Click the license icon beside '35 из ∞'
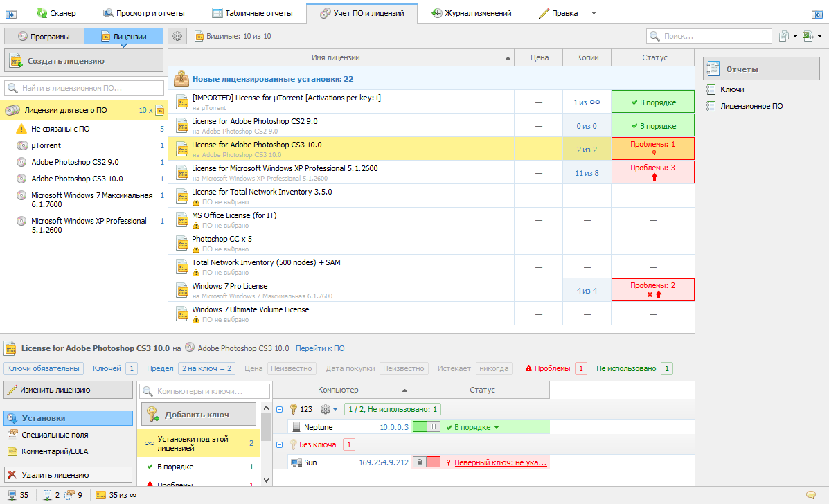 tap(100, 495)
